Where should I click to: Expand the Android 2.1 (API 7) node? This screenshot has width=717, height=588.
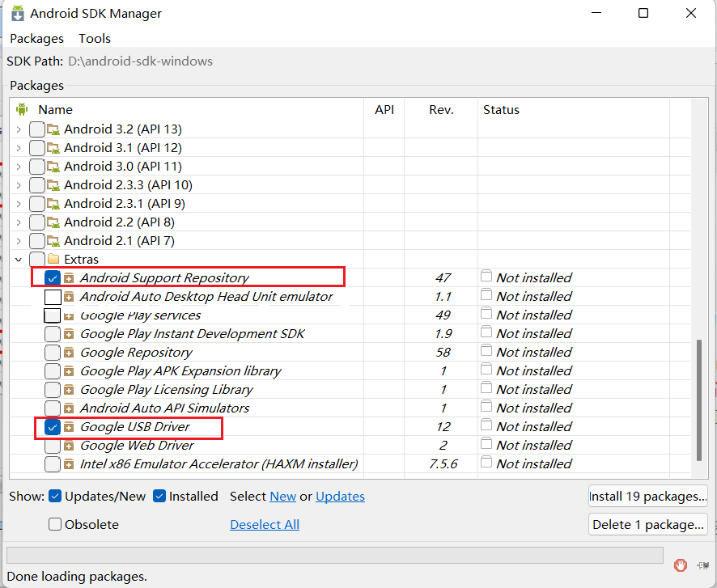[x=19, y=241]
